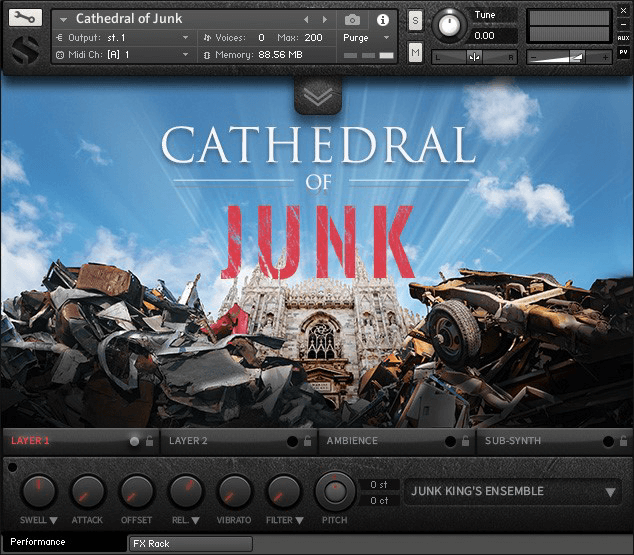
Task: Toggle Ambience lock icon
Action: coord(465,441)
